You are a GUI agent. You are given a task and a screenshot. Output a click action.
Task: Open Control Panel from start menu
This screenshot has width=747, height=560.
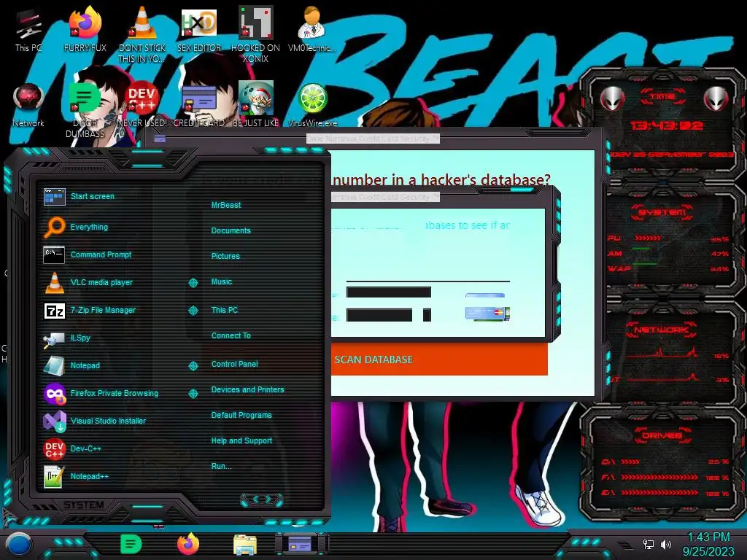click(234, 365)
